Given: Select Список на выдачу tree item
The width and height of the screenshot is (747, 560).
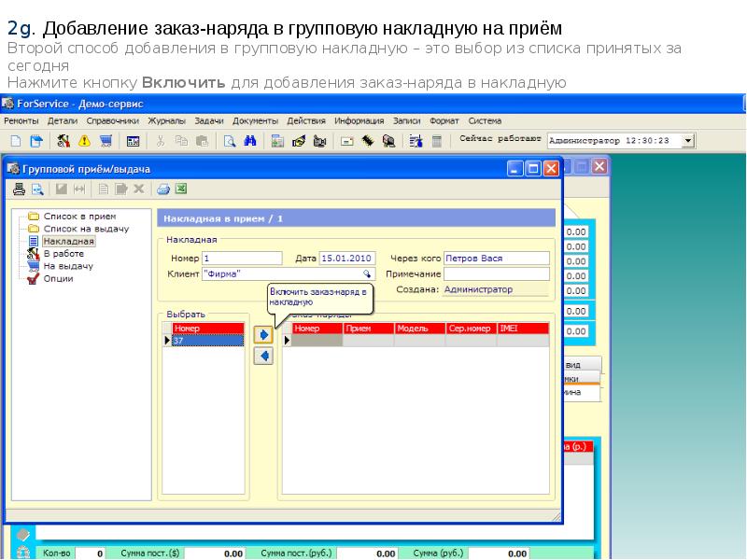Looking at the screenshot, I should point(86,229).
